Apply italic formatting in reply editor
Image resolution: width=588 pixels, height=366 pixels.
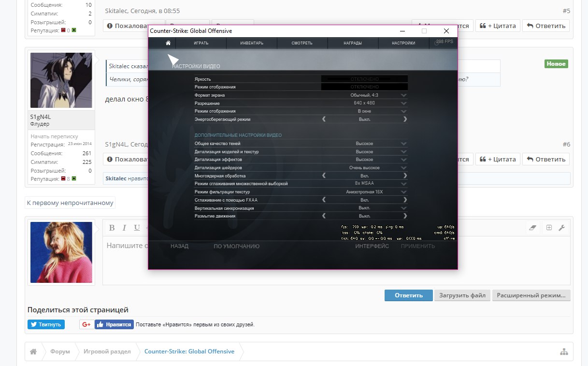pyautogui.click(x=124, y=228)
